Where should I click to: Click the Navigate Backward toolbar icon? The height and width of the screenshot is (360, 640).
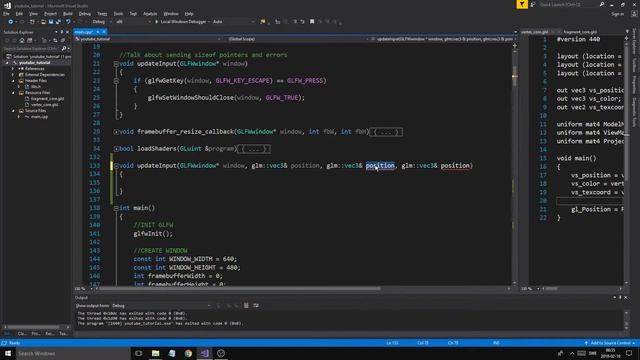tap(11, 22)
